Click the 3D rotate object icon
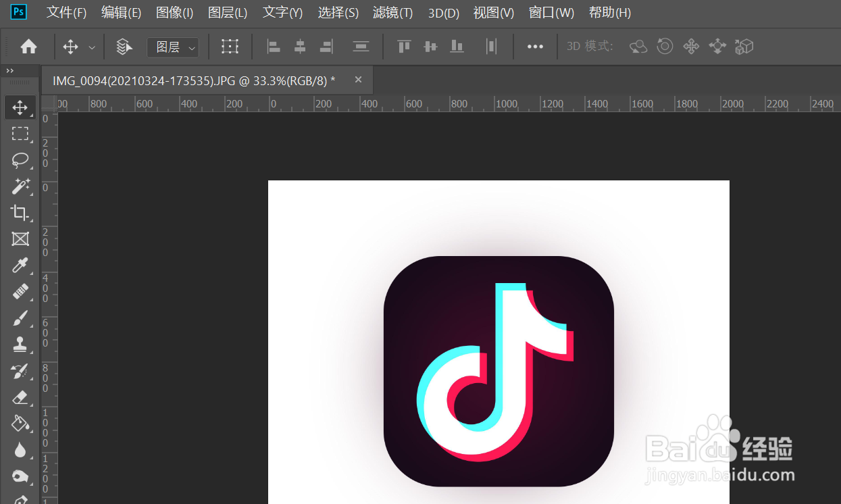Viewport: 841px width, 504px height. 638,47
